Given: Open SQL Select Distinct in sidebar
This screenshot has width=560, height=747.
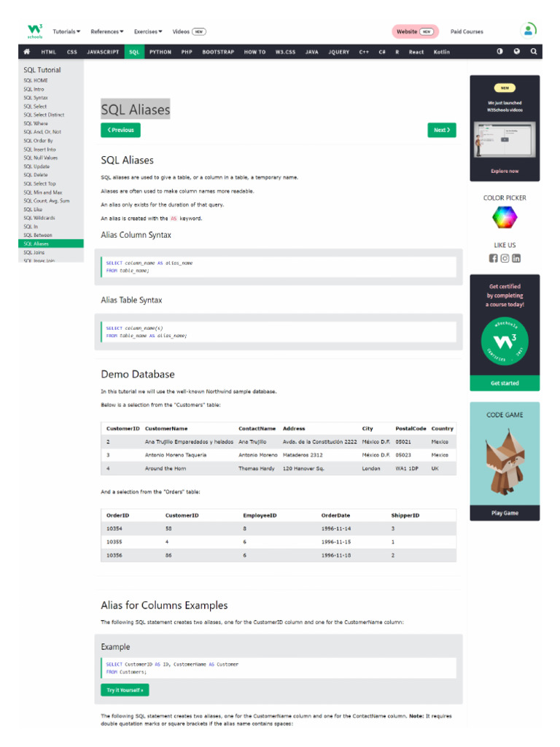Looking at the screenshot, I should pos(44,115).
